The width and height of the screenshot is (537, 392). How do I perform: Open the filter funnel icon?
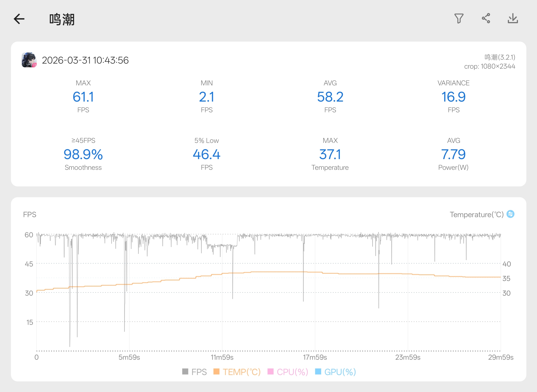(459, 19)
